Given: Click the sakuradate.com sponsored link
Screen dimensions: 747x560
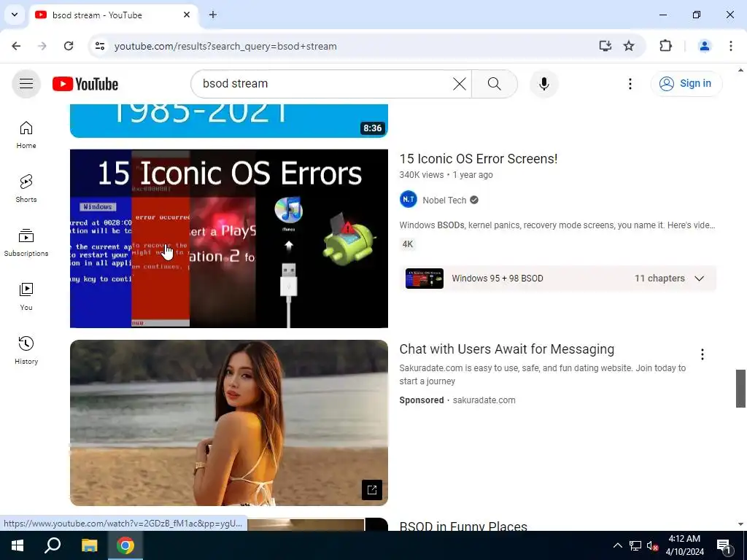Looking at the screenshot, I should (484, 400).
